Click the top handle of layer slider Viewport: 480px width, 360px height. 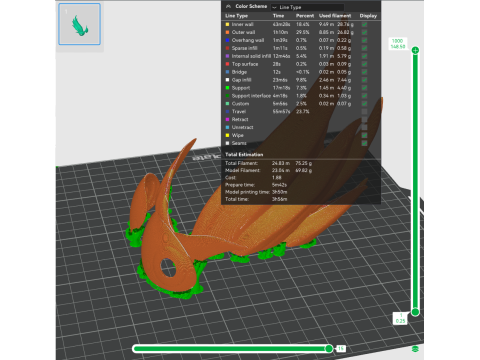pos(415,50)
